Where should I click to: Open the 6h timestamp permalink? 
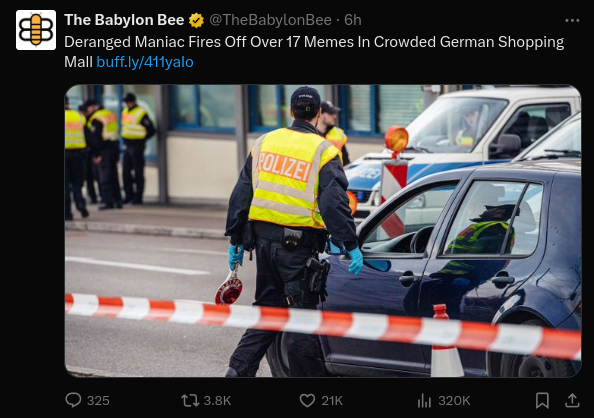coord(353,20)
